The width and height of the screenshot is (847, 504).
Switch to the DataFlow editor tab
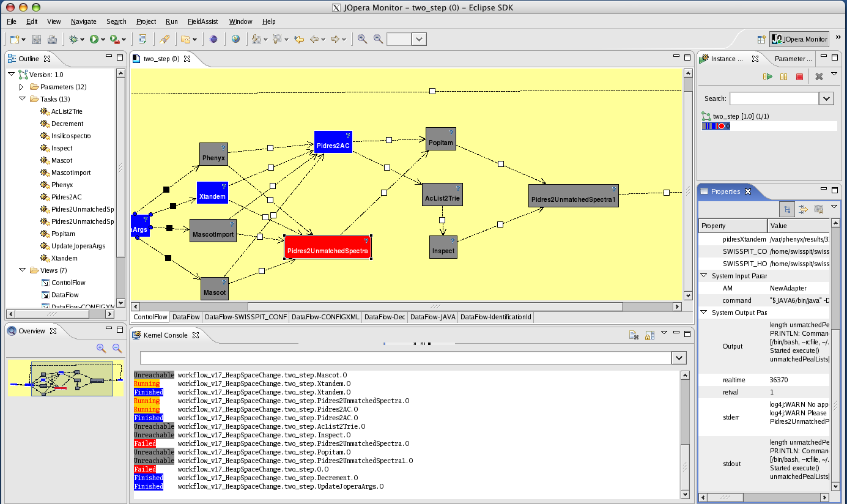186,317
